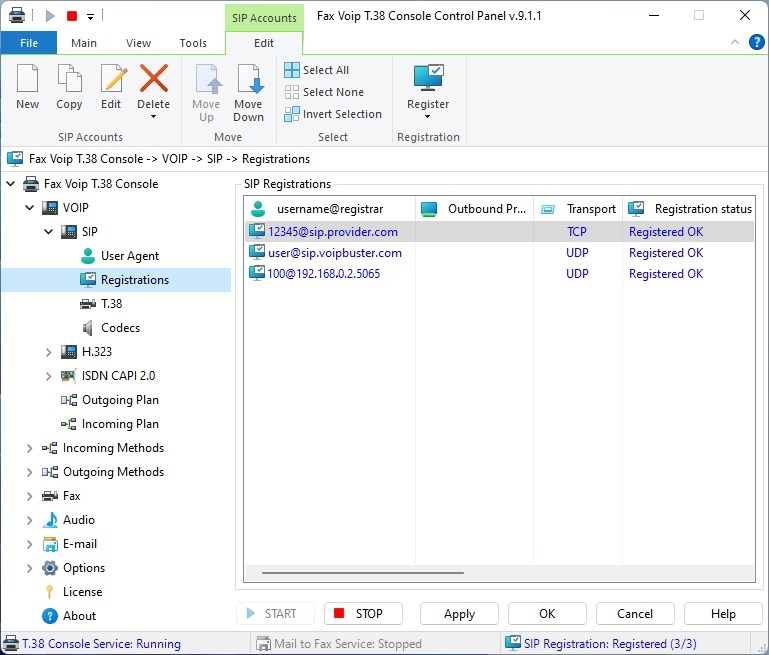This screenshot has height=655, width=769.
Task: Click SIP Registration: Registered (3/3) status
Action: tap(601, 644)
